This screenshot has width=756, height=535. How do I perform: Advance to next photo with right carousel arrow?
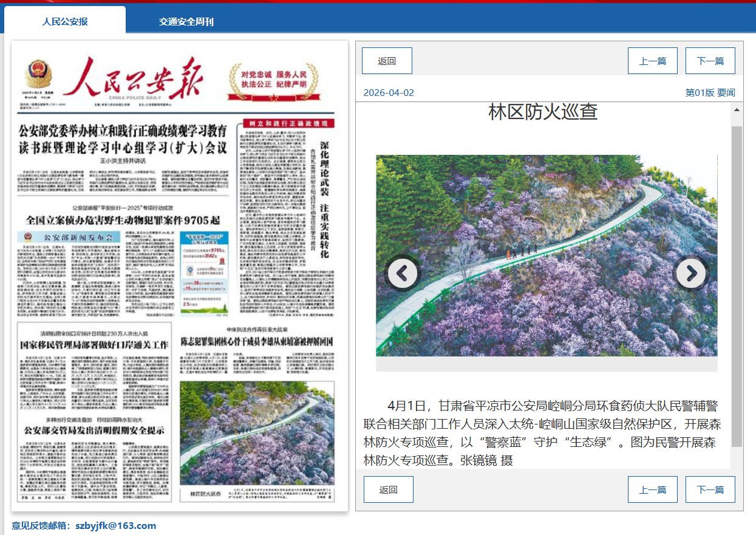(x=691, y=274)
